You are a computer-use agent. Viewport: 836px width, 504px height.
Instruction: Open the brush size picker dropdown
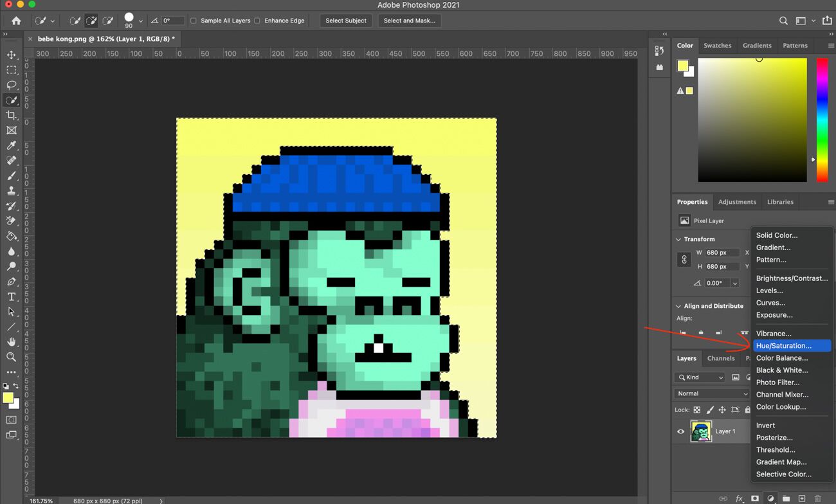pos(140,21)
